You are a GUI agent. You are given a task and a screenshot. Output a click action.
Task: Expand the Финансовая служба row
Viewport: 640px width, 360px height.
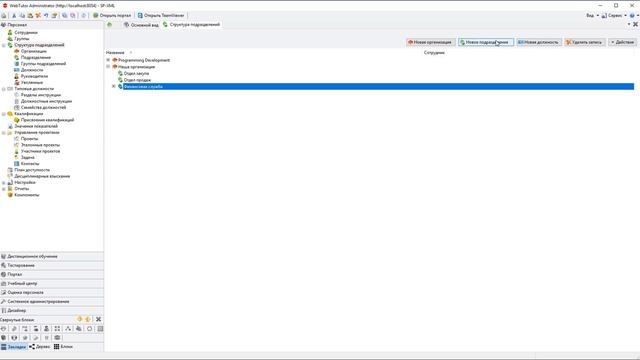[113, 86]
